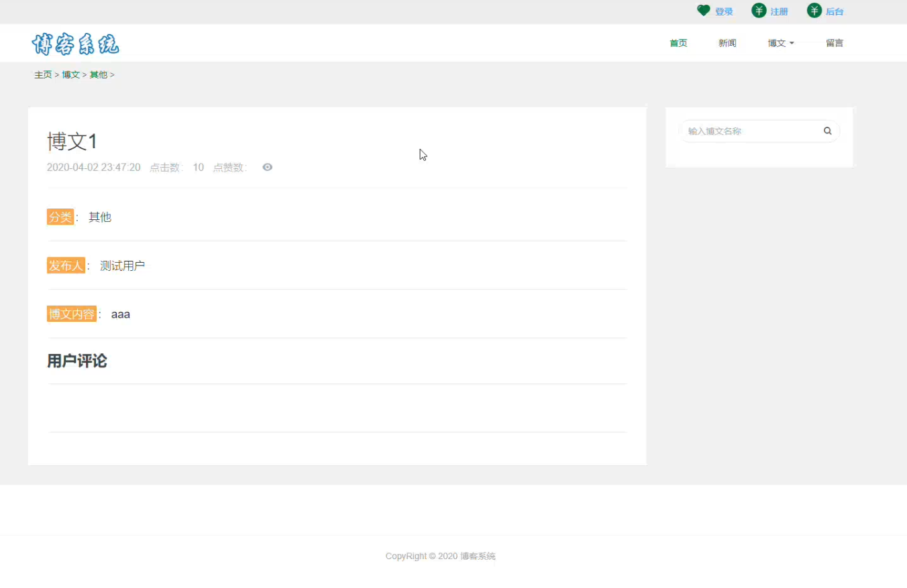Click the orange 分类 label
The width and height of the screenshot is (907, 588).
click(x=60, y=217)
